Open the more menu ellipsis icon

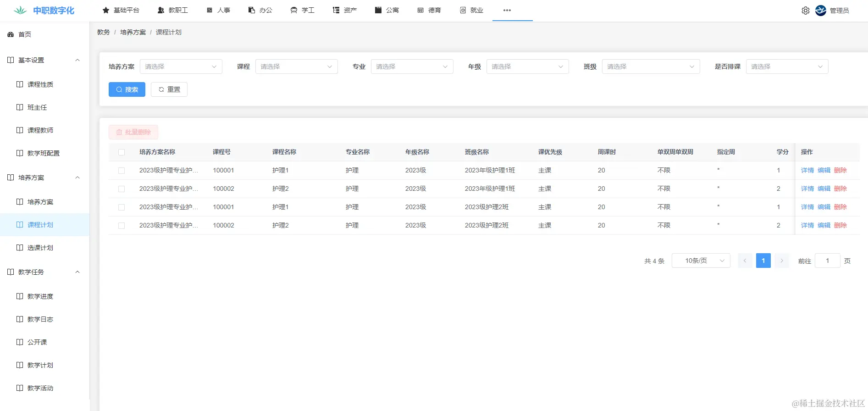point(507,10)
